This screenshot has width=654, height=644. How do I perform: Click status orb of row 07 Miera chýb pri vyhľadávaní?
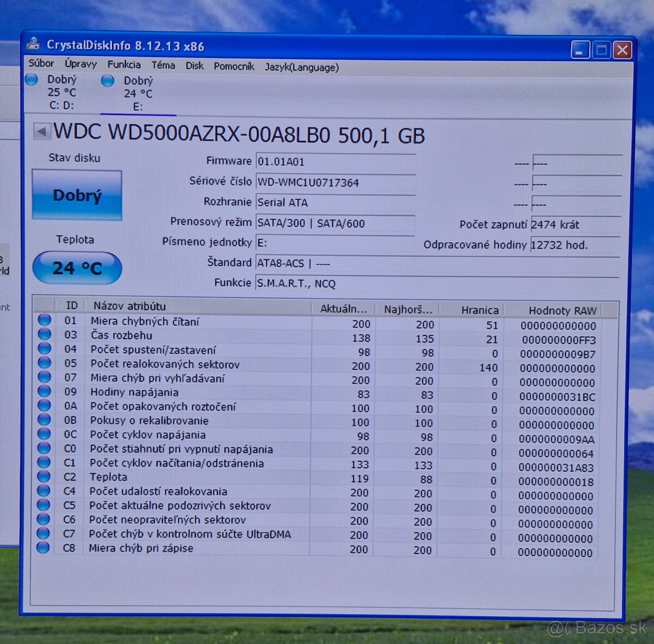click(x=44, y=376)
